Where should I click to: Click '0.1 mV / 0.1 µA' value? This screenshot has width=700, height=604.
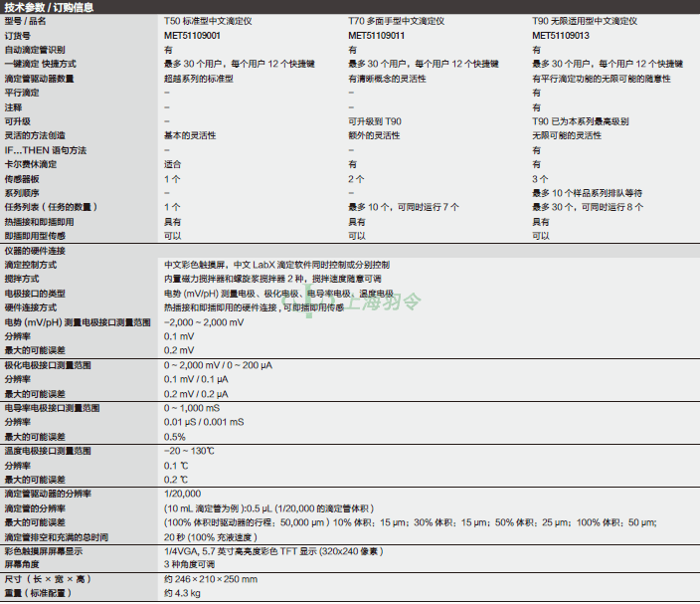click(x=196, y=379)
